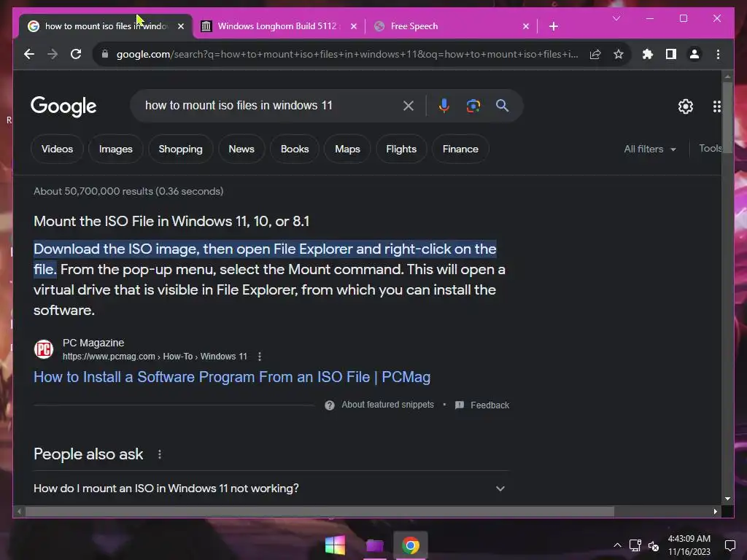747x560 pixels.
Task: Open the Google apps grid
Action: coord(716,106)
